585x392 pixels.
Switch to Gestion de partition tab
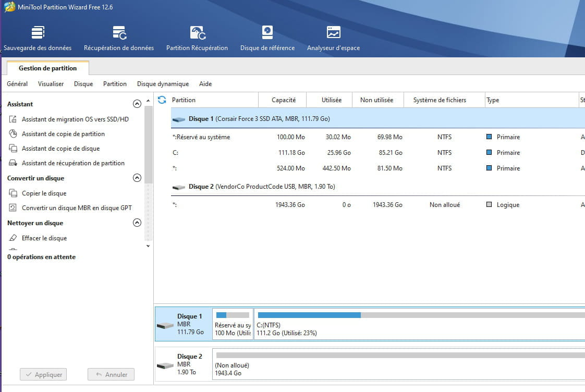pos(47,68)
